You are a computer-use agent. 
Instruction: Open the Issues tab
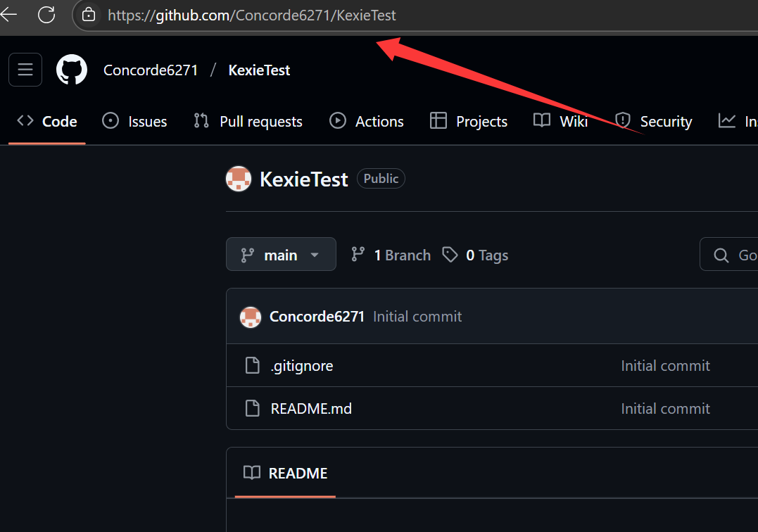coord(134,121)
